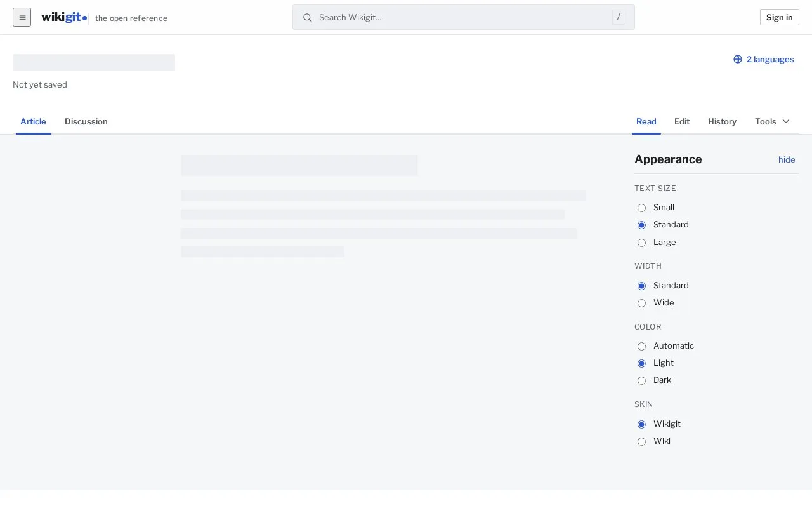Choose the Wikigit skin
This screenshot has height=508, width=812.
click(641, 424)
